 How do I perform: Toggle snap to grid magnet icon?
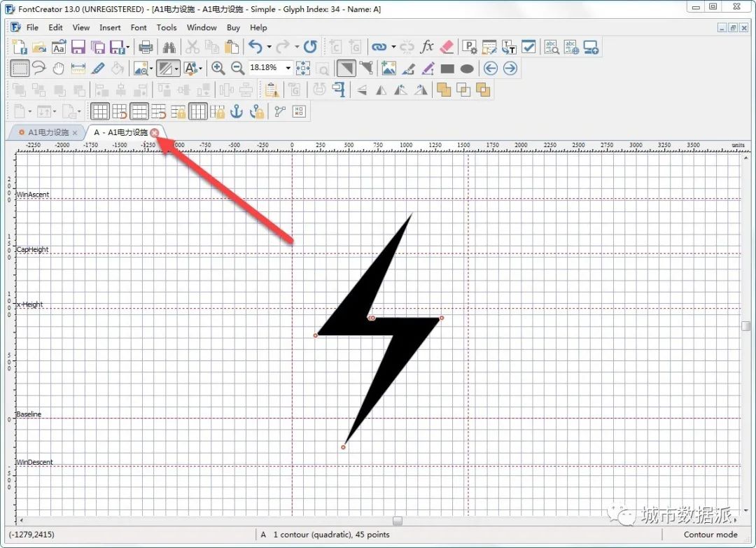tap(119, 111)
